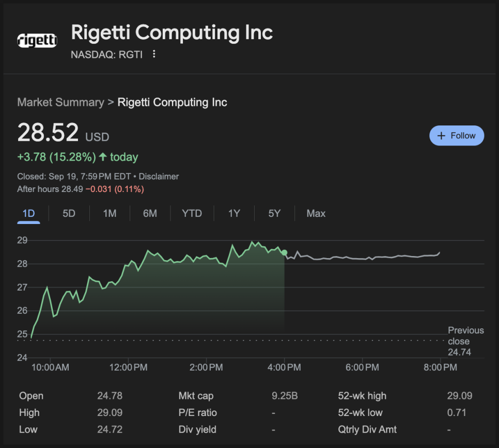Viewport: 499px width, 448px height.
Task: Click the Mkt cap value 9.25B
Action: point(285,396)
